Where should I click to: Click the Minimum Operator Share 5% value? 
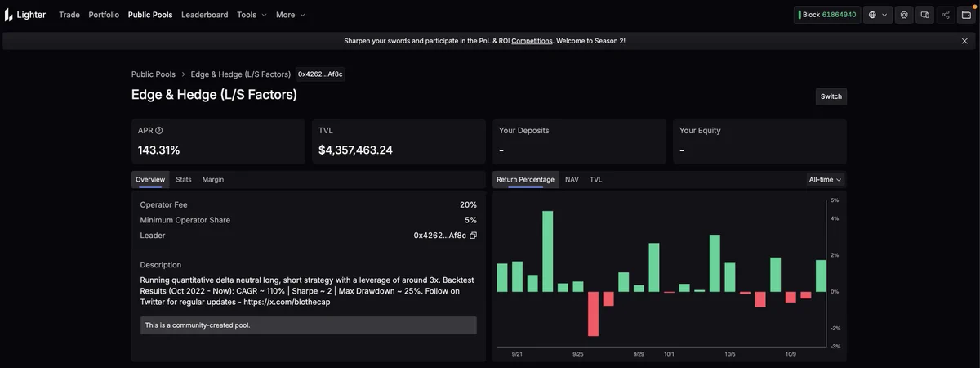pyautogui.click(x=471, y=220)
